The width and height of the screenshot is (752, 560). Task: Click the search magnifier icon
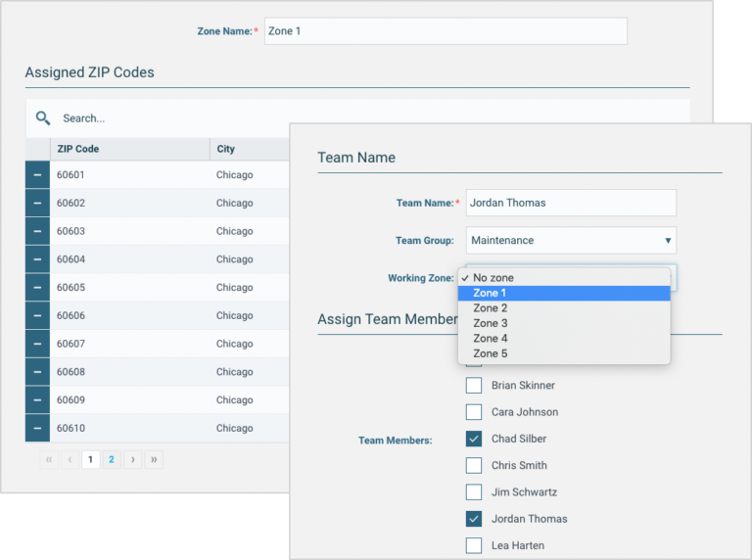click(43, 118)
